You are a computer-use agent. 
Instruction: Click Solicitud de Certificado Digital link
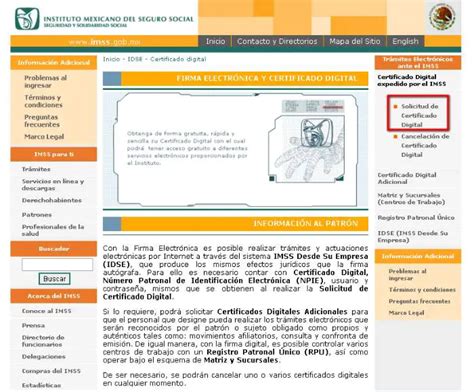click(419, 116)
